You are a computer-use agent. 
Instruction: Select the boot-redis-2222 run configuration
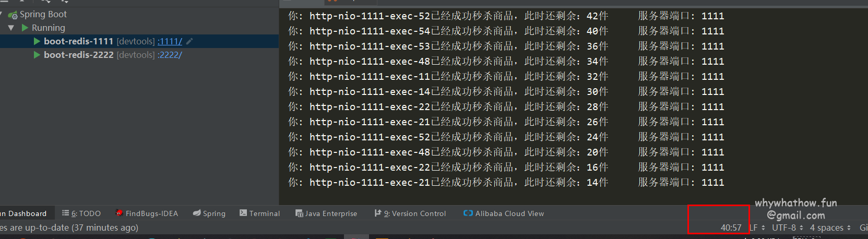tap(78, 55)
